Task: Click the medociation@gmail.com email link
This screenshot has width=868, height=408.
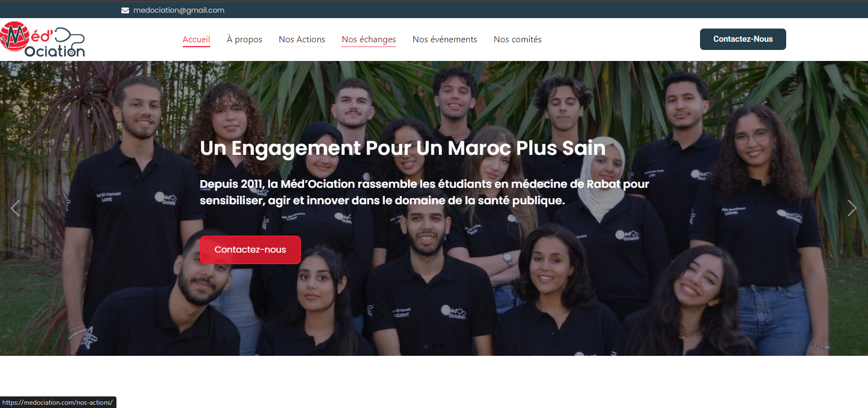Action: [179, 10]
